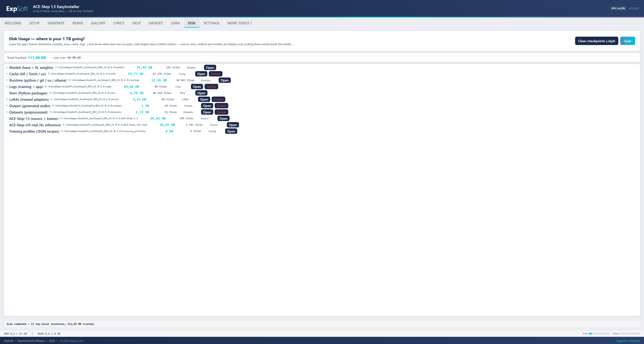Click the v1.0.5.9 version label
Screen dimensions: 644x344
pyautogui.click(x=633, y=8)
